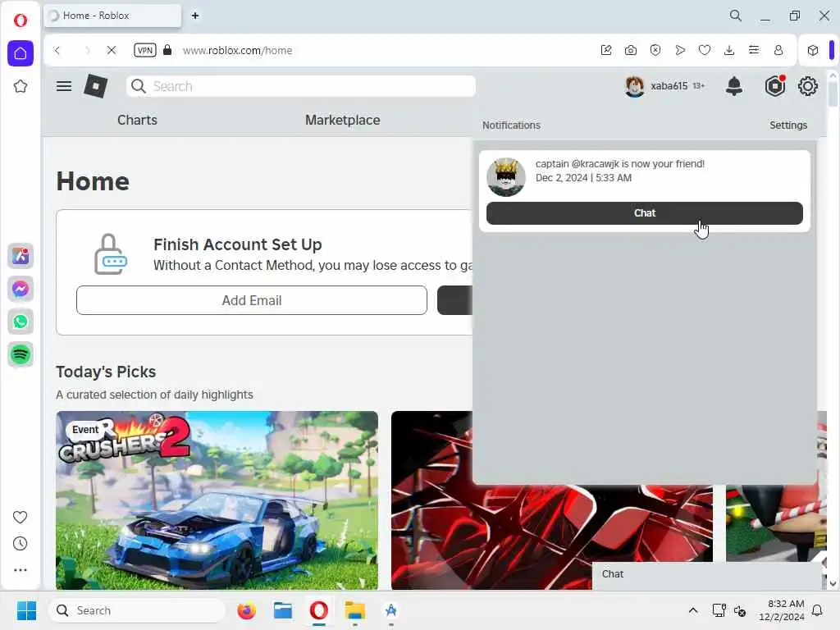840x630 pixels.
Task: Open the Car Crushers 2 game thumbnail
Action: point(217,500)
